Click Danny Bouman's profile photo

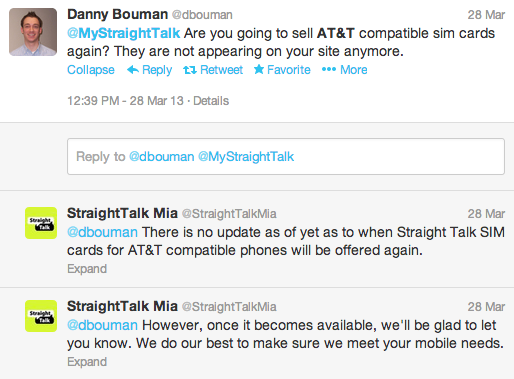pyautogui.click(x=33, y=32)
